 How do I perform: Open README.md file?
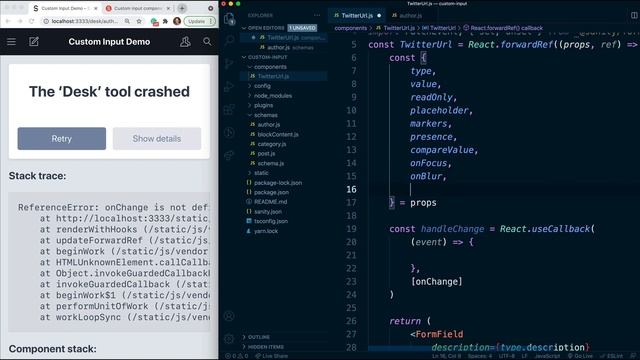[x=270, y=202]
